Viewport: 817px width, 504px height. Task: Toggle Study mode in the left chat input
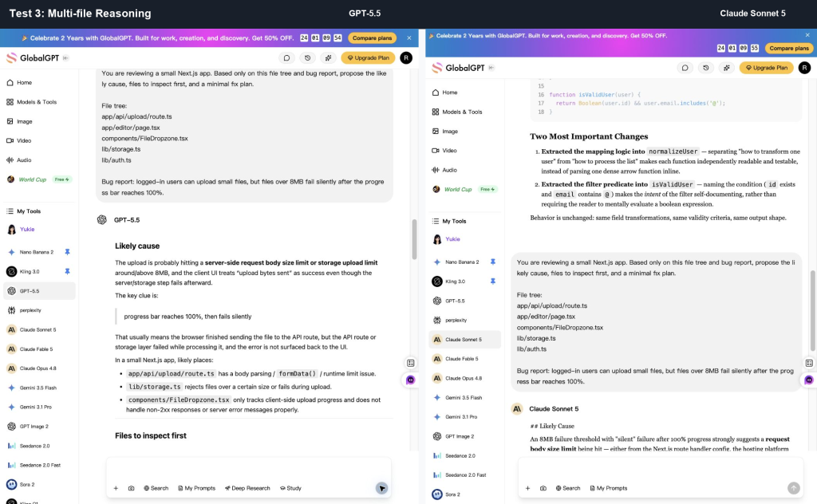(x=290, y=488)
